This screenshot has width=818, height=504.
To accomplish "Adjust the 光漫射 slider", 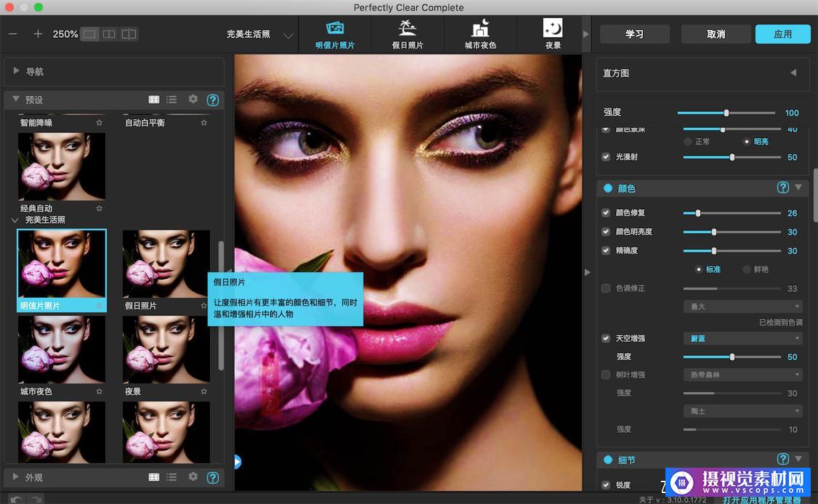I will pyautogui.click(x=732, y=157).
